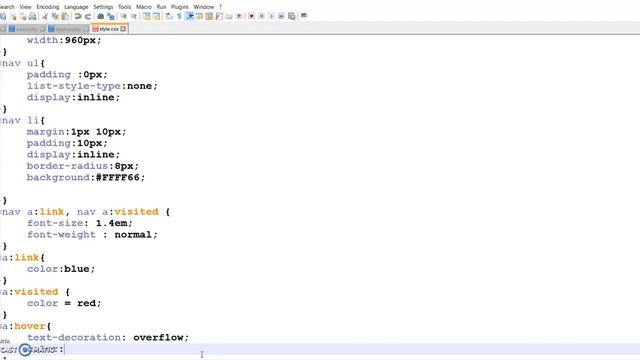The height and width of the screenshot is (360, 640).
Task: Click the Print toolbar icon
Action: pyautogui.click(x=32, y=16)
